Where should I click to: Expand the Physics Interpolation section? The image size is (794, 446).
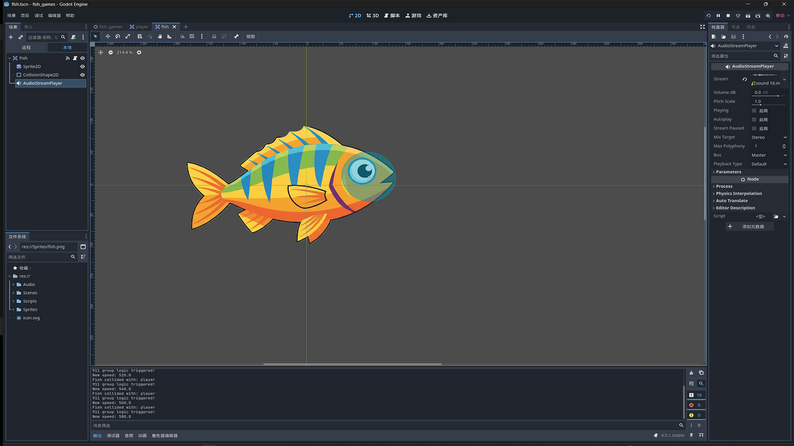tap(749, 193)
